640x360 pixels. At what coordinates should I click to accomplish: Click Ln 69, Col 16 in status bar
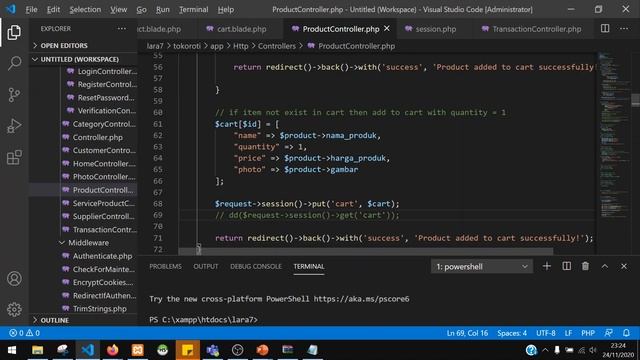(467, 333)
